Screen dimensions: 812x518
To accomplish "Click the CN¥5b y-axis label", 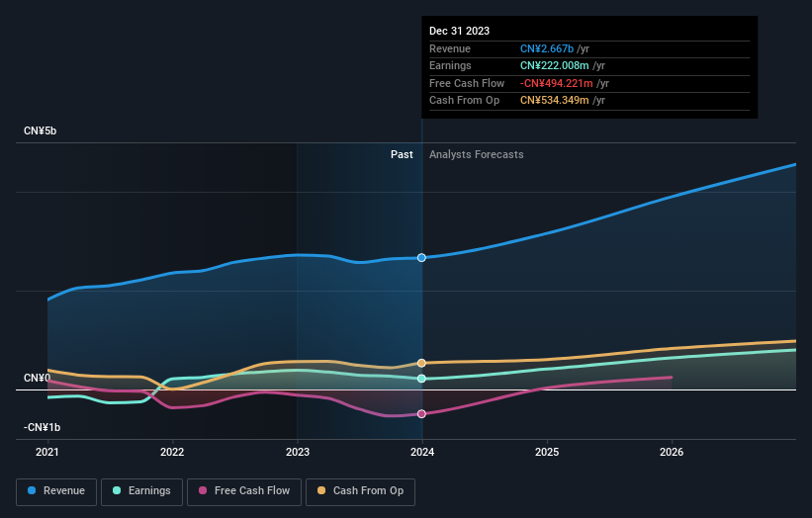I will point(40,130).
